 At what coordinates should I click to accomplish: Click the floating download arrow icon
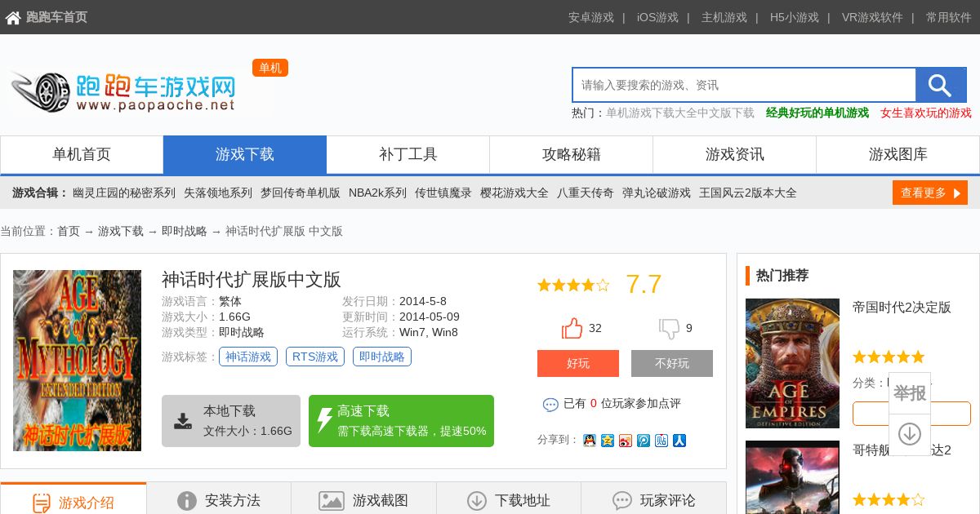tap(910, 434)
